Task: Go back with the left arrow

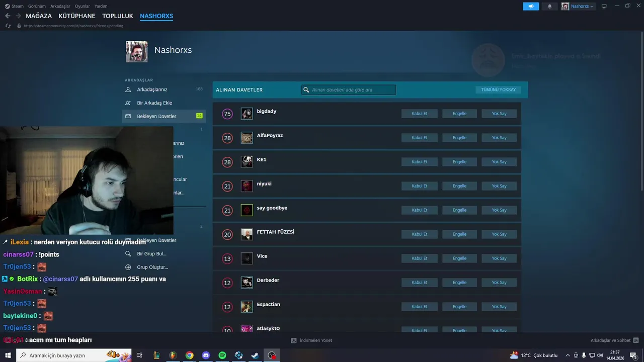Action: click(x=8, y=16)
